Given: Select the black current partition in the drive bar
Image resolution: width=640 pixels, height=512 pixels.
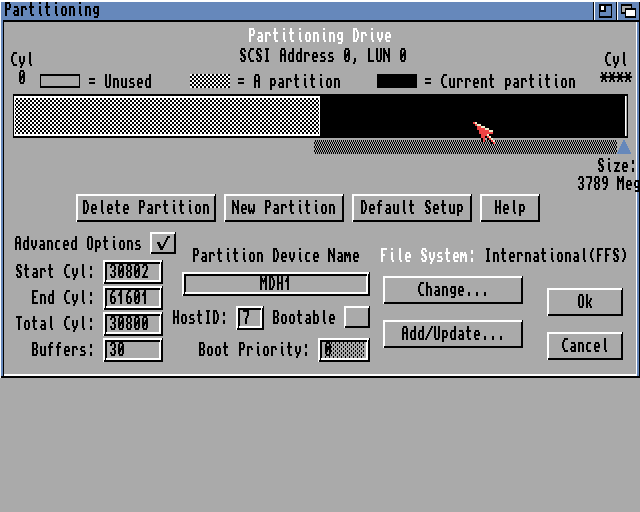Looking at the screenshot, I should coord(472,116).
